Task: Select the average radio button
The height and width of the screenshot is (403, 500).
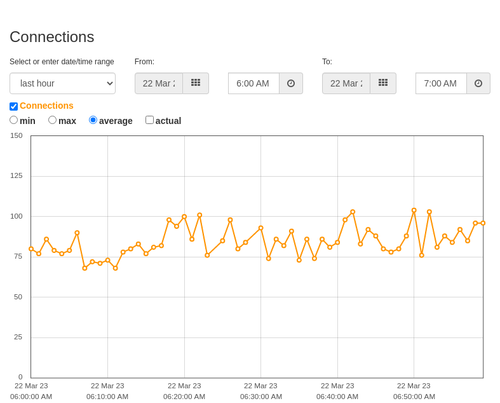Action: point(93,120)
